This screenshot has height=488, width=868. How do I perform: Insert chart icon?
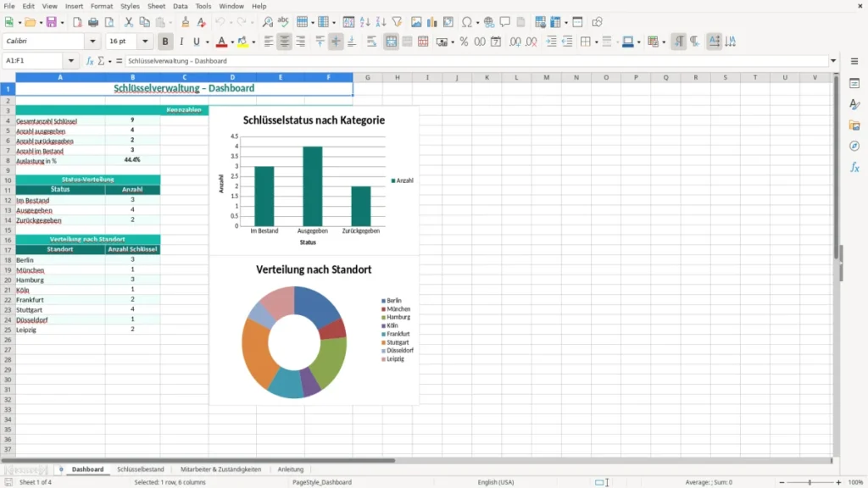pyautogui.click(x=432, y=22)
